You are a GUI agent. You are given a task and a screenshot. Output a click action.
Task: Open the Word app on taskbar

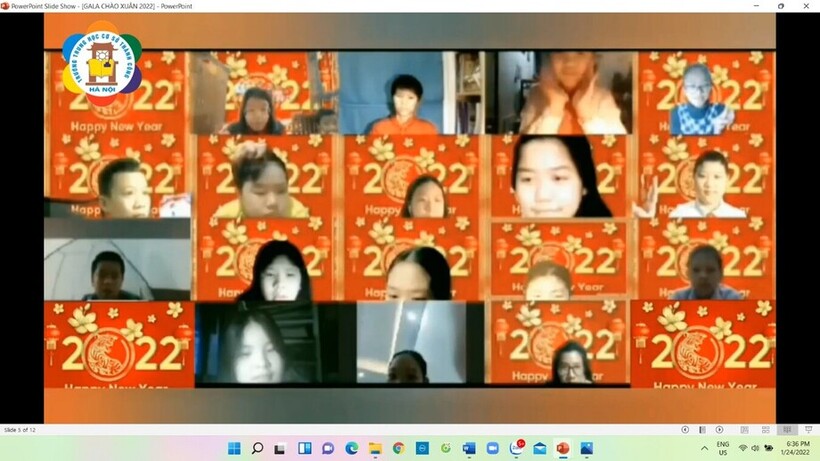coord(468,448)
